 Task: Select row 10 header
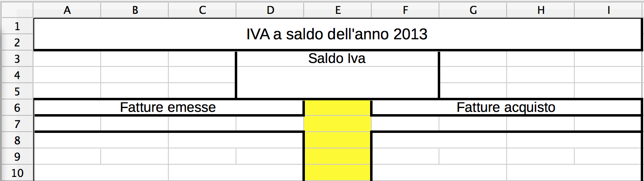point(17,173)
